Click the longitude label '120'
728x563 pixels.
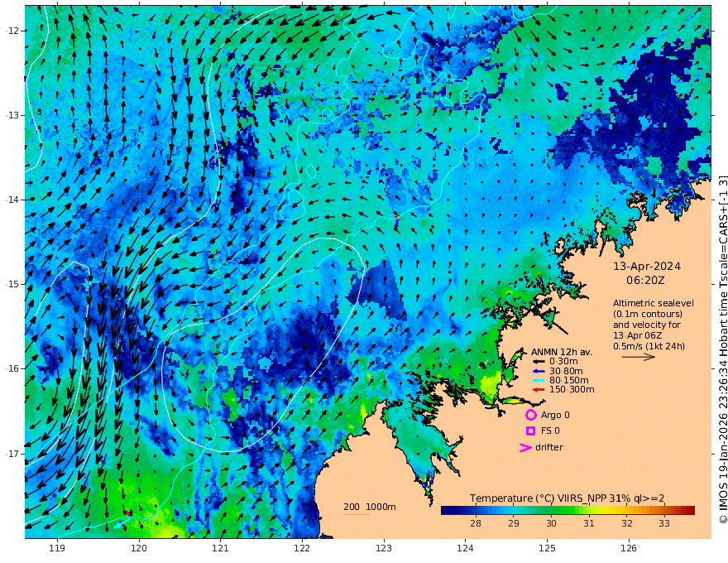139,548
